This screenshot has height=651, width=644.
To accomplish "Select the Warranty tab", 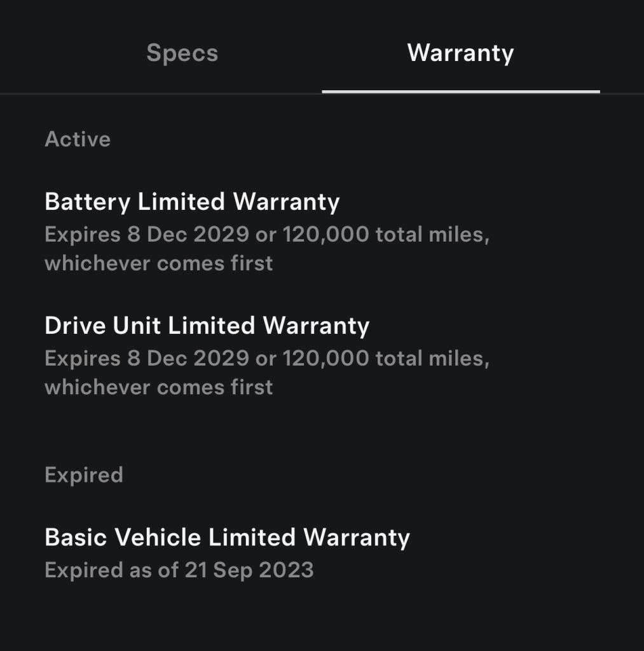I will point(461,53).
